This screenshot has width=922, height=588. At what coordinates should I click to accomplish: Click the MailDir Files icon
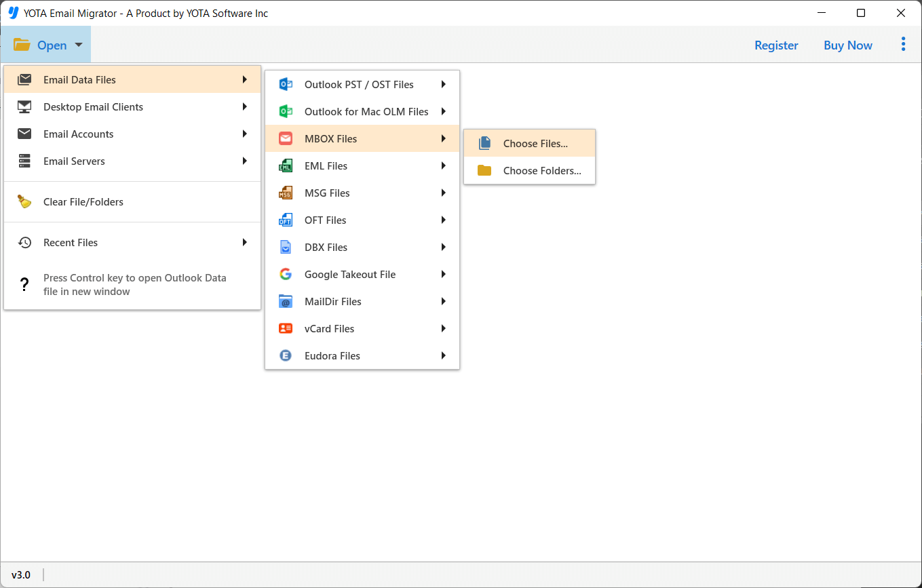[x=286, y=301]
